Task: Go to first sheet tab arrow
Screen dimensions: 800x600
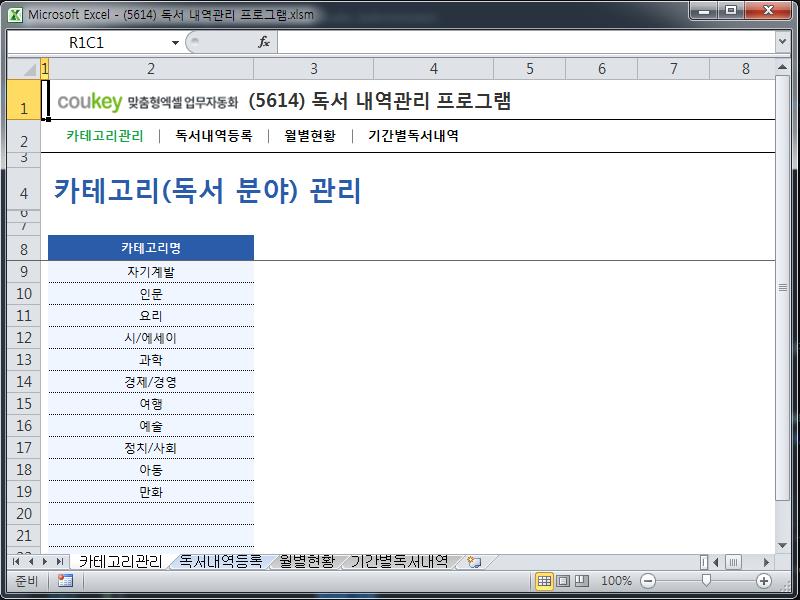Action: pyautogui.click(x=16, y=562)
